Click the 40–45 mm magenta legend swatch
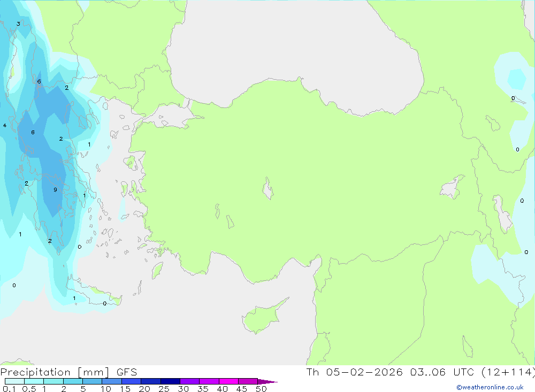The image size is (535, 392). [228, 381]
